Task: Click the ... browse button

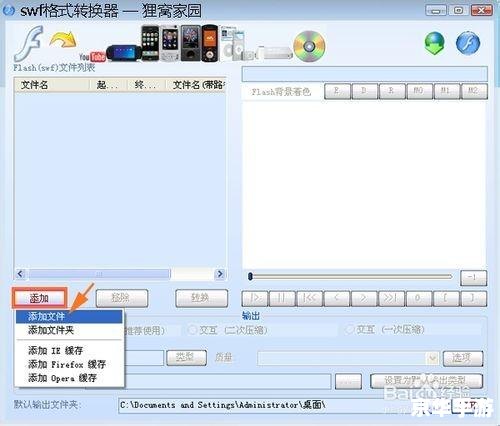Action: click(x=348, y=381)
